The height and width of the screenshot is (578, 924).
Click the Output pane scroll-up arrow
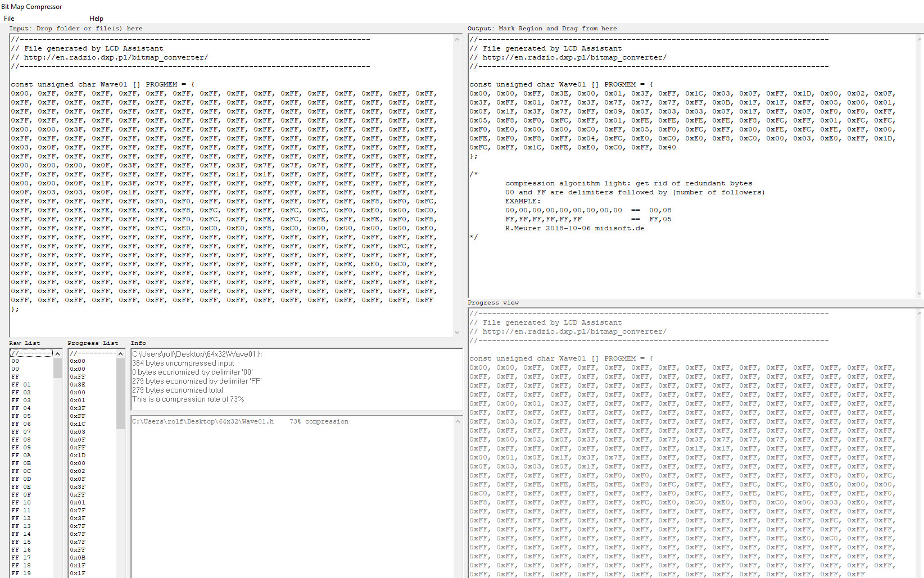(x=920, y=39)
